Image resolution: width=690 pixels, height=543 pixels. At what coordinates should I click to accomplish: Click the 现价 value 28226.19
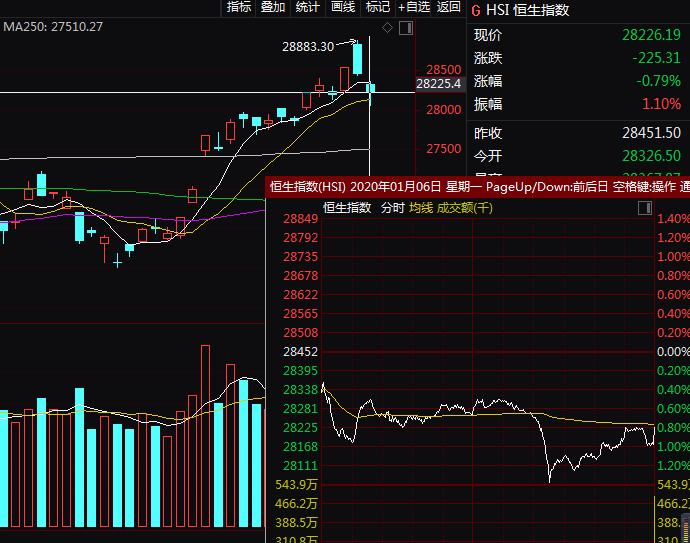651,35
